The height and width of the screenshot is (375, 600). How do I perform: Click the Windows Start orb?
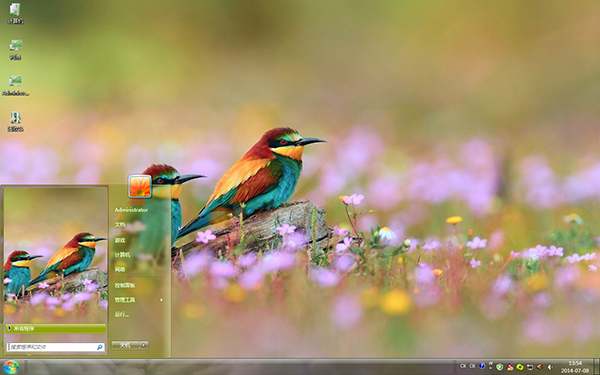click(11, 367)
